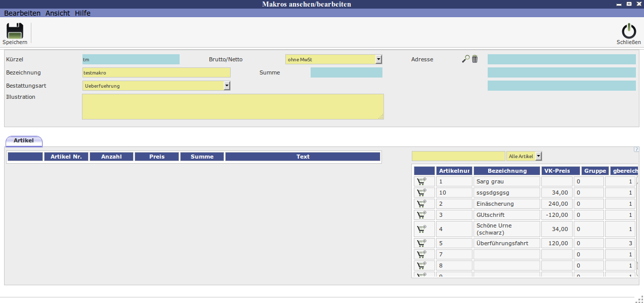The image size is (644, 303).
Task: Open the Brutto/Netto dropdown
Action: click(378, 60)
